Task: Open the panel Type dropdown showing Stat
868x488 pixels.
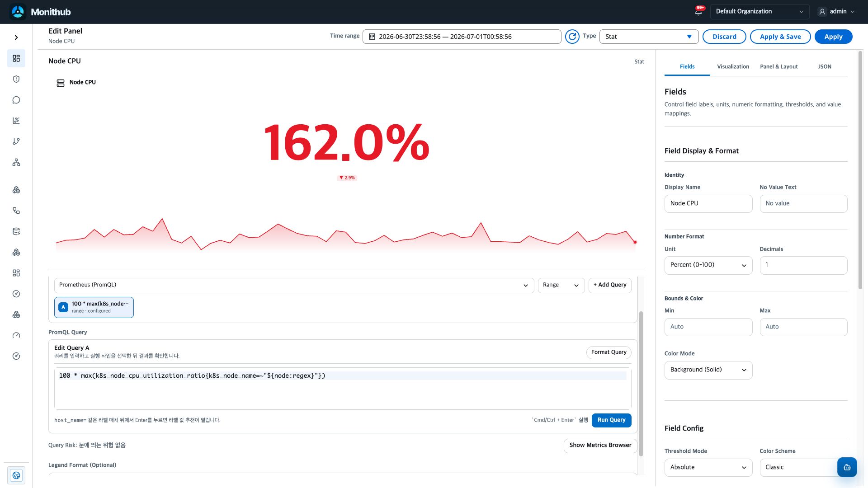Action: (649, 37)
